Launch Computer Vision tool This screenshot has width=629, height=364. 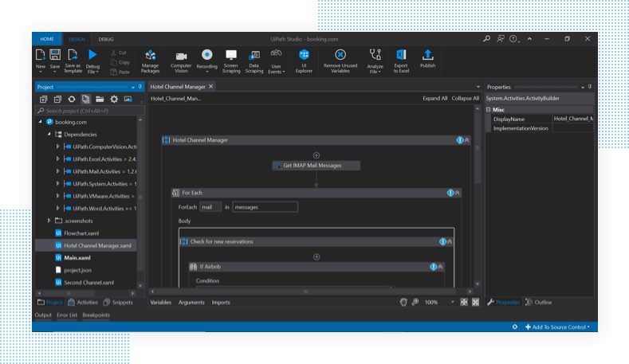click(x=181, y=62)
